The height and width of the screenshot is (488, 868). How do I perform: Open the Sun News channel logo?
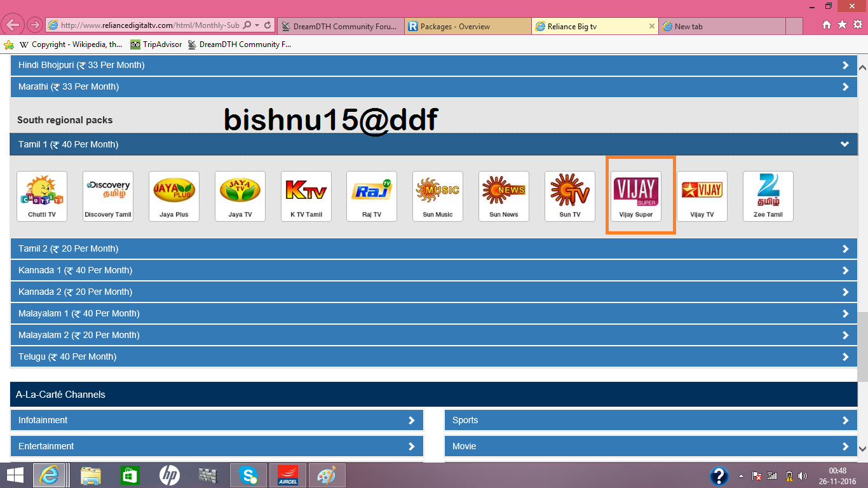point(504,196)
